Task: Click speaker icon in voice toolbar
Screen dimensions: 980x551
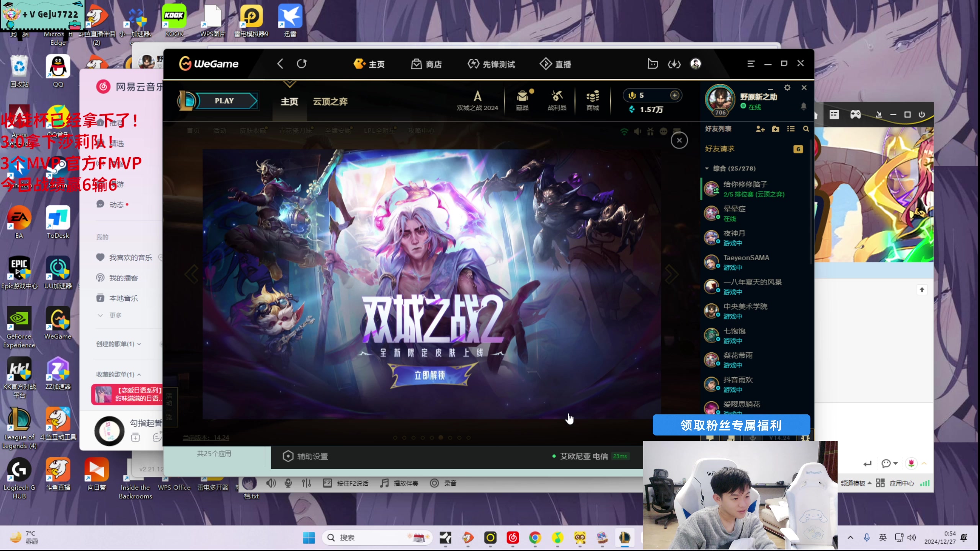Action: pos(271,483)
